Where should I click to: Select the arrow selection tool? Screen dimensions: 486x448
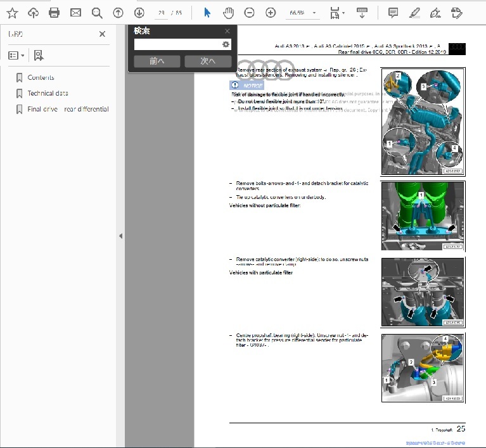pos(207,13)
